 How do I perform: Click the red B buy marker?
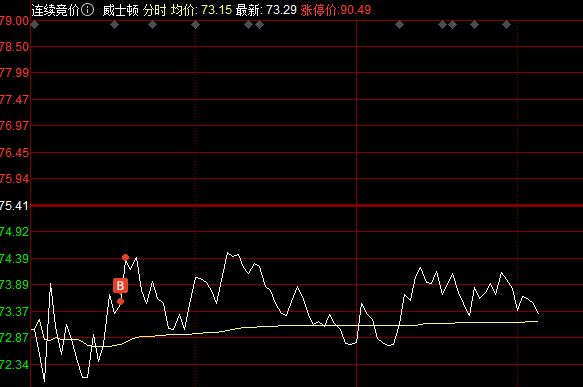pos(120,286)
